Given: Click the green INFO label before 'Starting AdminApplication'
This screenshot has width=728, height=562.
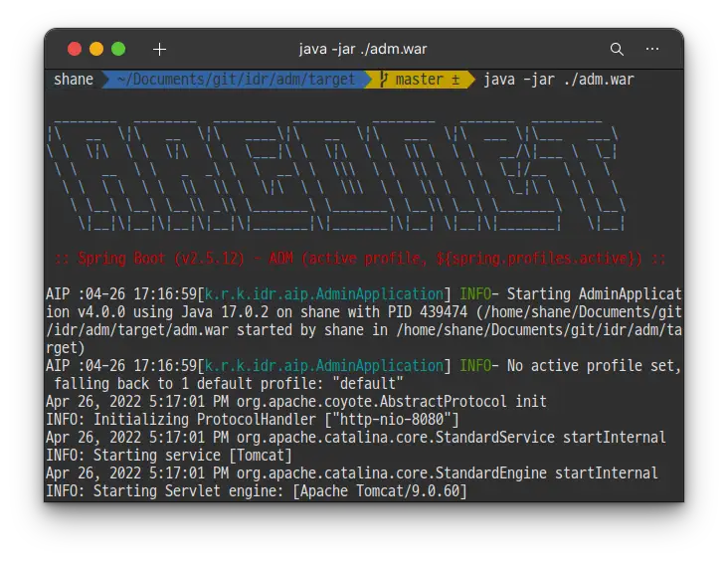Looking at the screenshot, I should click(x=475, y=294).
